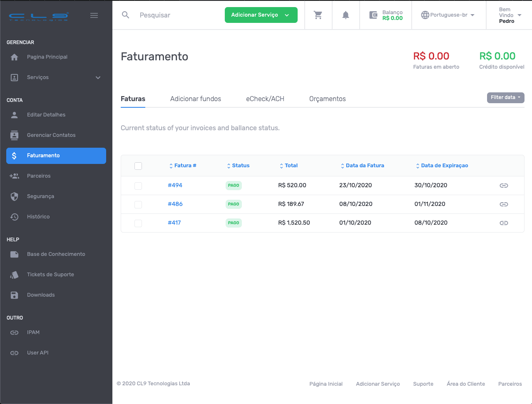532x404 pixels.
Task: Open invoice #486 link
Action: 175,204
